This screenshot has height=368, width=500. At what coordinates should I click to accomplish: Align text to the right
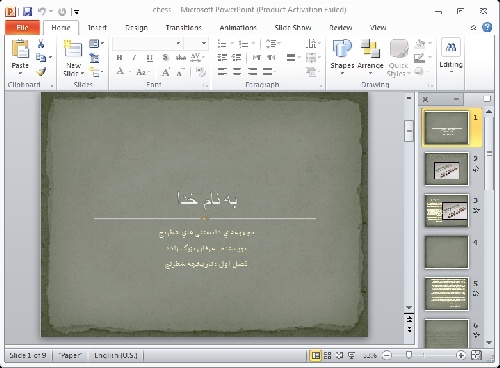coord(252,71)
